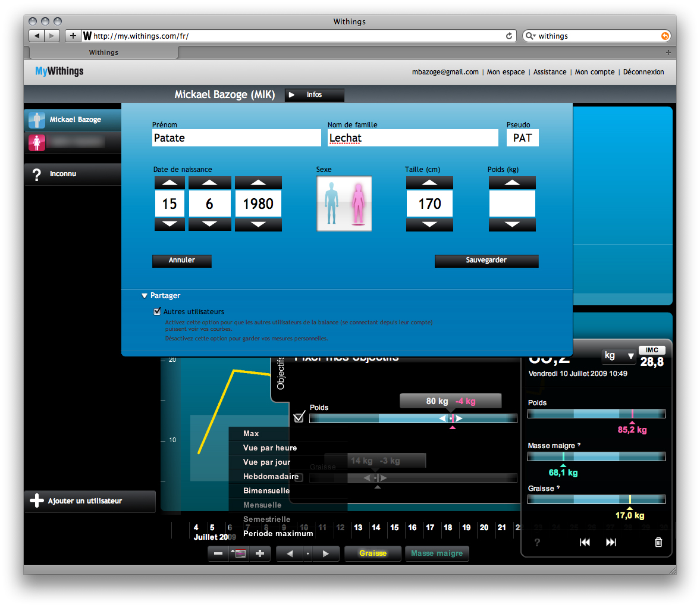Decrease Taille with down arrow
The width and height of the screenshot is (700, 607).
[x=429, y=224]
